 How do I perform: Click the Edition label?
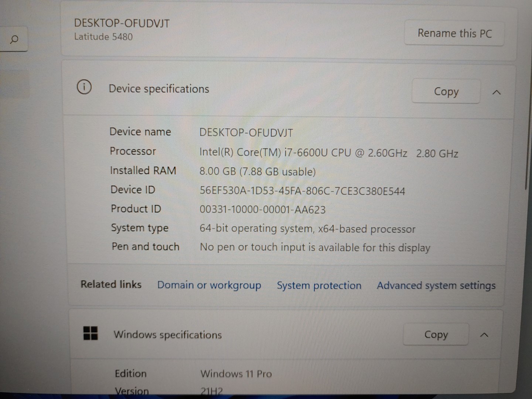pos(131,374)
